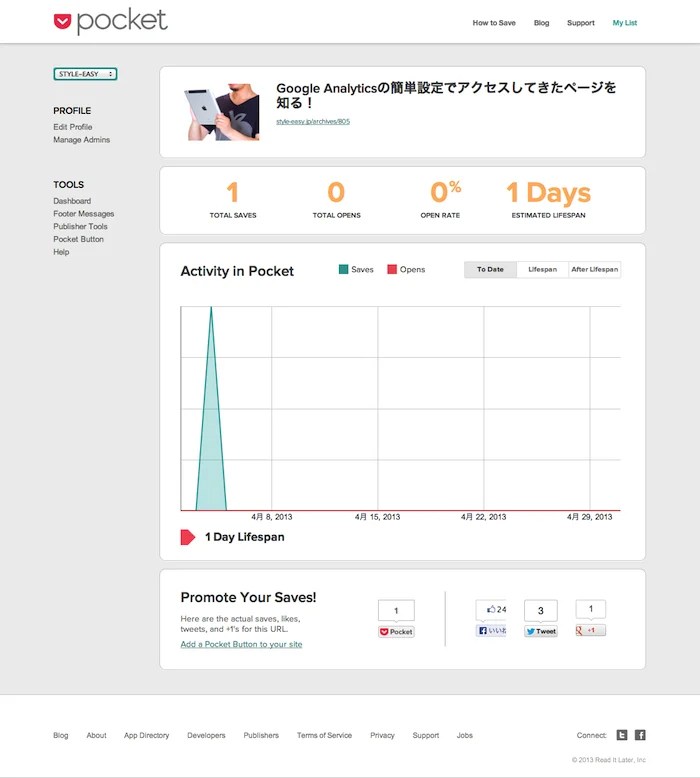Open Developers in the footer
Screen dimensions: 700x778
206,735
